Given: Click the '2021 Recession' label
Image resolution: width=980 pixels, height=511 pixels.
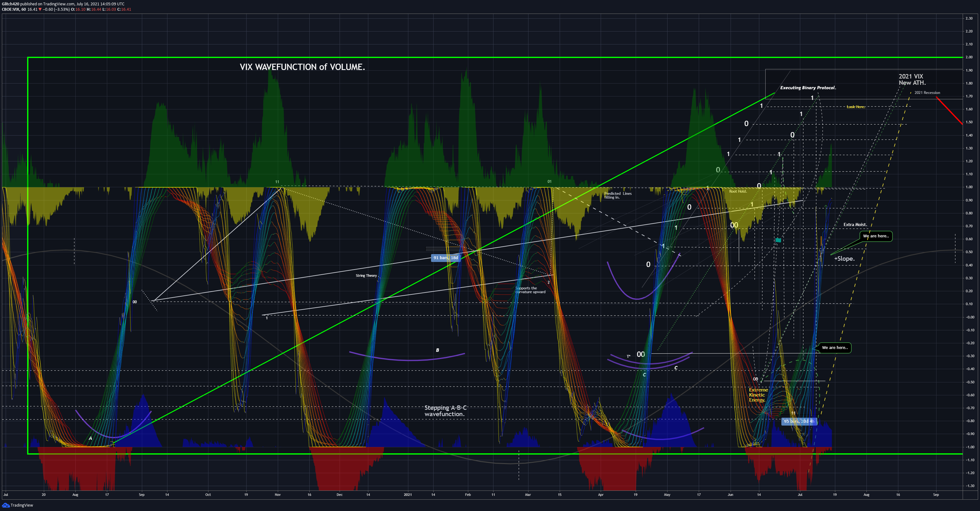Looking at the screenshot, I should [927, 93].
